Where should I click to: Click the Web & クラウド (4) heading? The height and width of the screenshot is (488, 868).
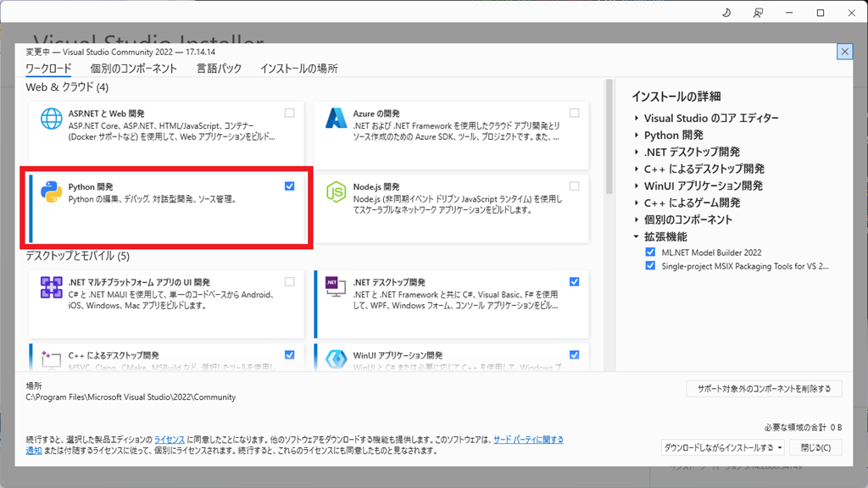click(x=67, y=87)
